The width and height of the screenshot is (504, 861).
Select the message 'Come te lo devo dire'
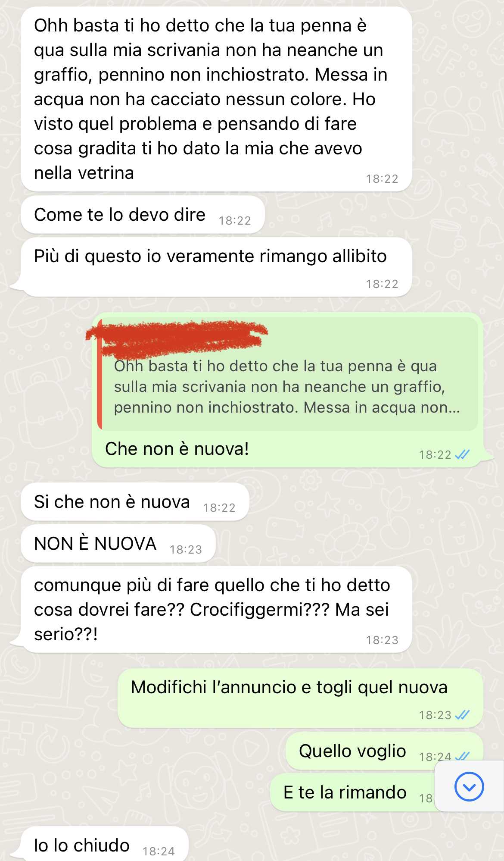tap(143, 215)
